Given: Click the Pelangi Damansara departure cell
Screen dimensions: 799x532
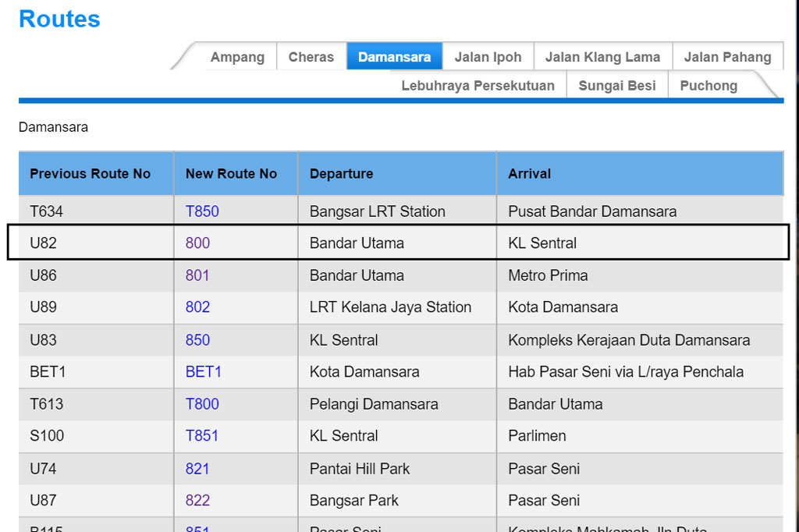Looking at the screenshot, I should 397,403.
